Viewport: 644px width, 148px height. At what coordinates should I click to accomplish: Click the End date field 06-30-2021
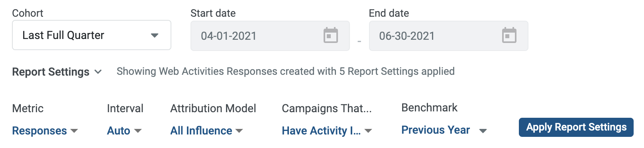coord(449,36)
